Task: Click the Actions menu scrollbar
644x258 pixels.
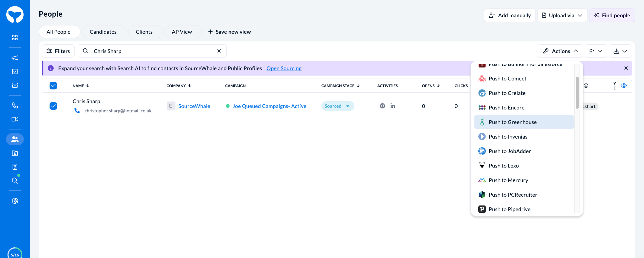Action: tap(577, 93)
